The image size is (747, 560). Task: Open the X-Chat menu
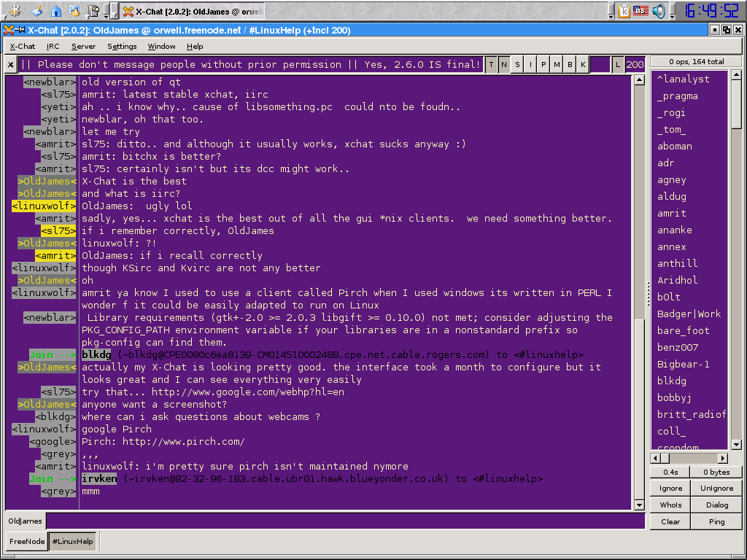23,46
